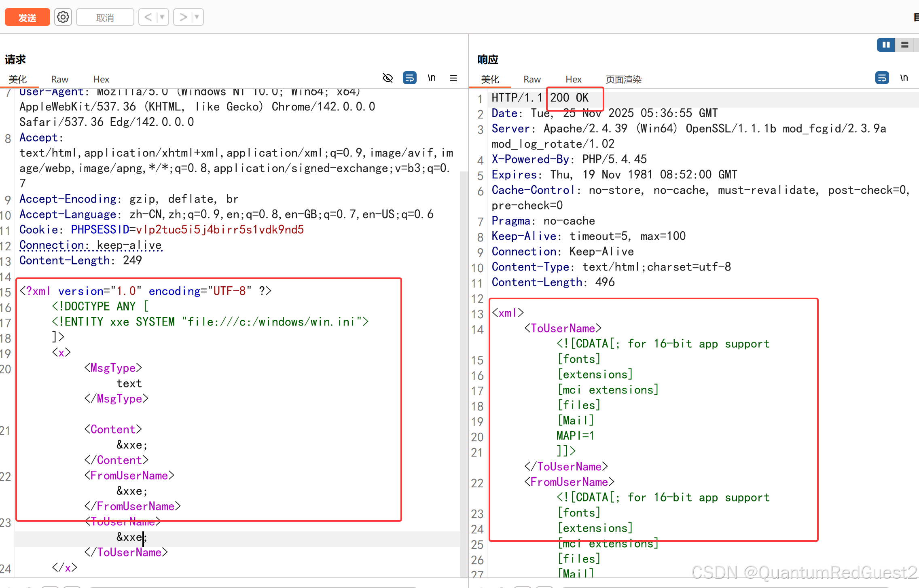Click the opening <FromUserName> tag in response
Image resolution: width=919 pixels, height=588 pixels.
(x=569, y=482)
